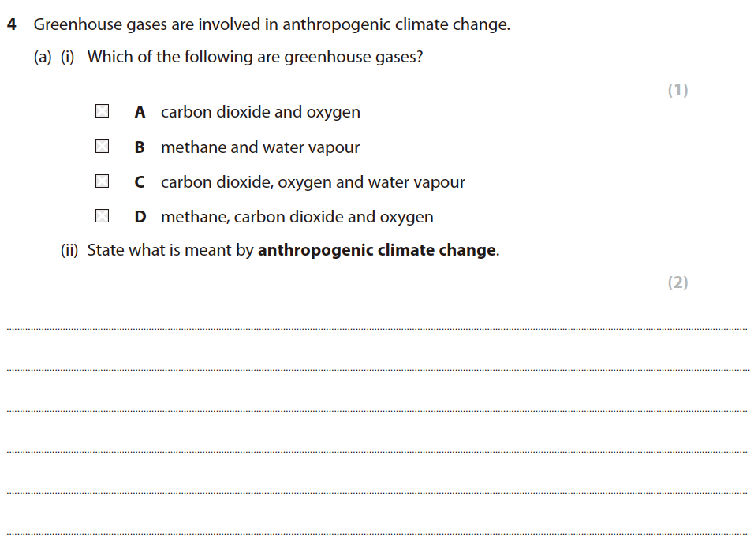Viewport: 754px width, 560px height.
Task: Click the last dotted answer line
Action: tap(377, 534)
